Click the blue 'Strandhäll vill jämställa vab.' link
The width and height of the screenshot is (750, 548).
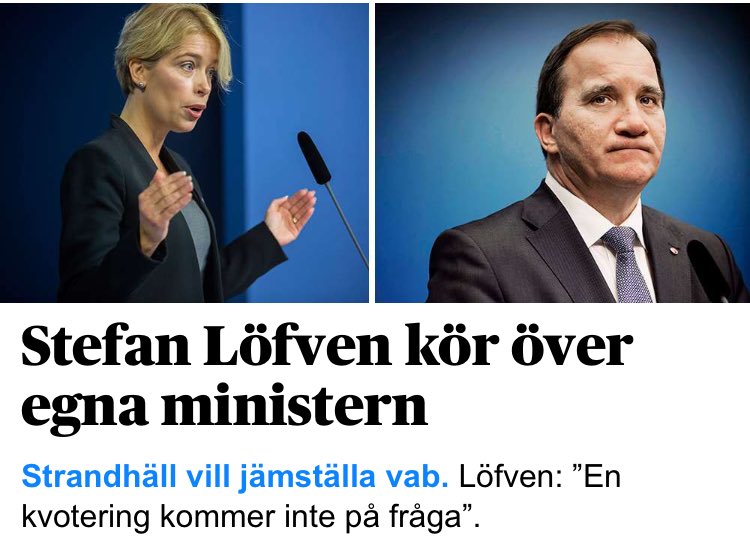click(x=235, y=476)
